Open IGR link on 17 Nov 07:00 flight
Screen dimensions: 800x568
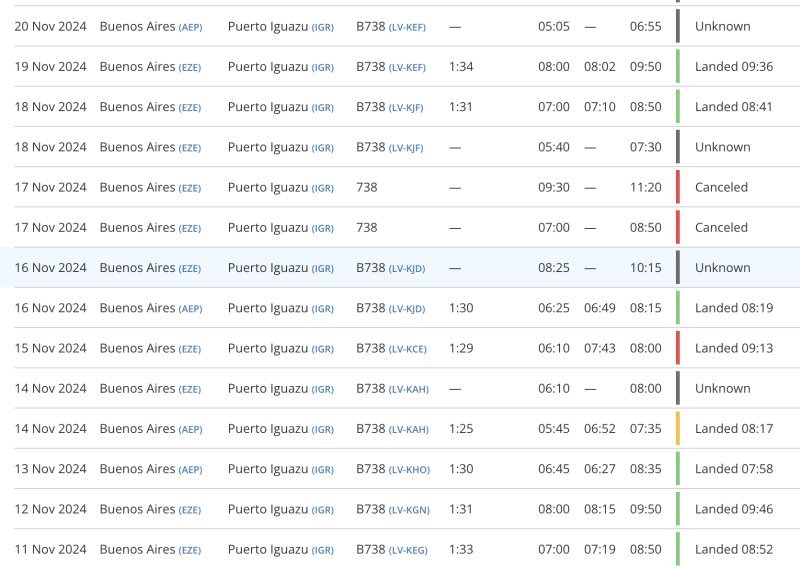coord(322,228)
